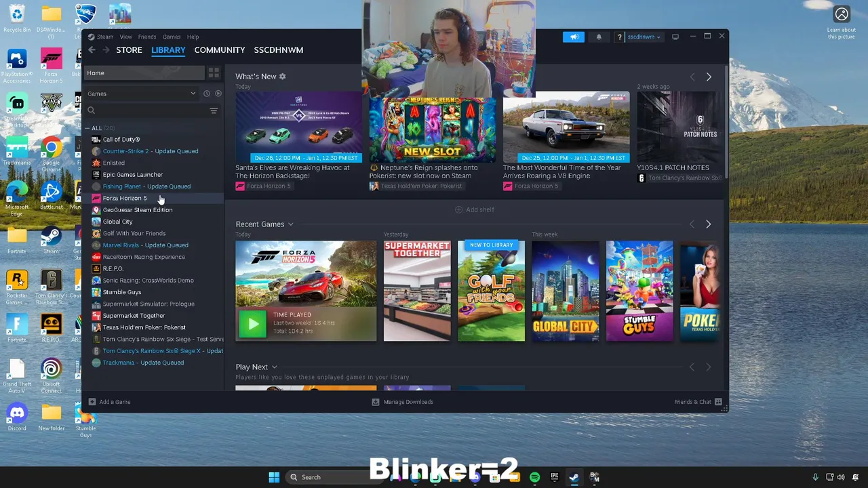Open Manage Downloads at the bottom bar

pos(402,402)
